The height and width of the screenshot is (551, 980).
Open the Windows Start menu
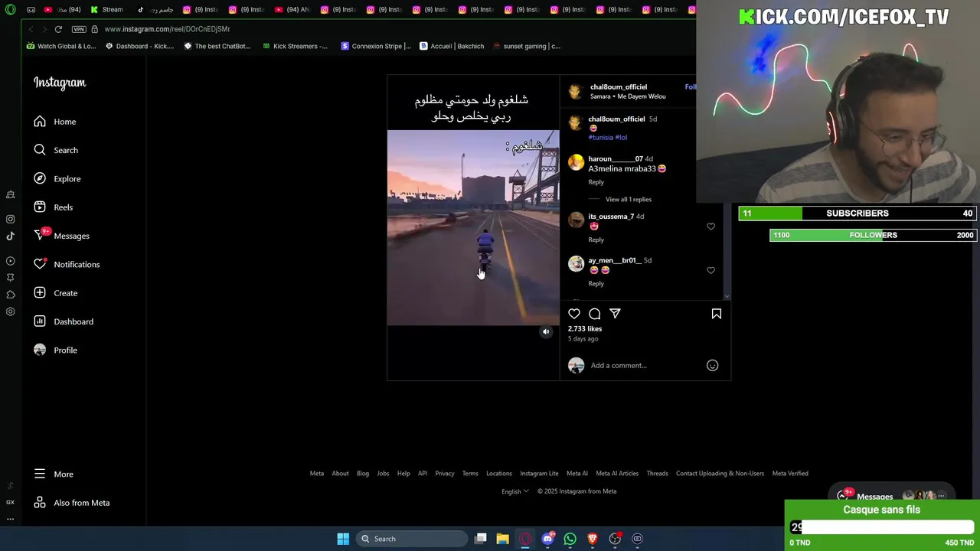tap(343, 539)
